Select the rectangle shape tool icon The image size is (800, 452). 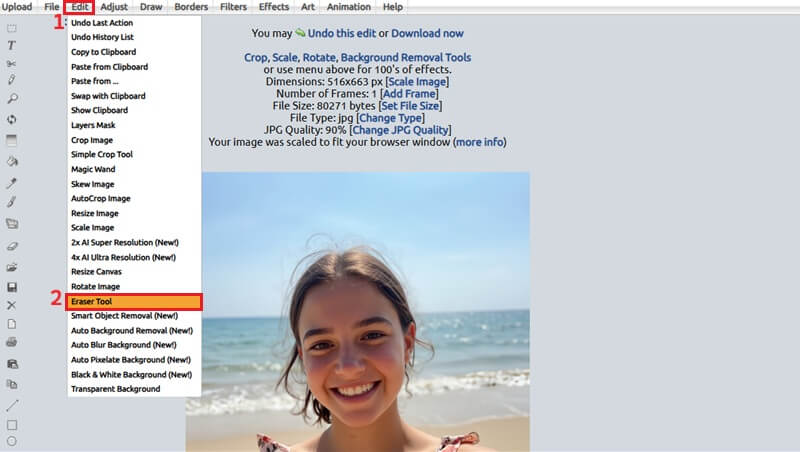[12, 425]
